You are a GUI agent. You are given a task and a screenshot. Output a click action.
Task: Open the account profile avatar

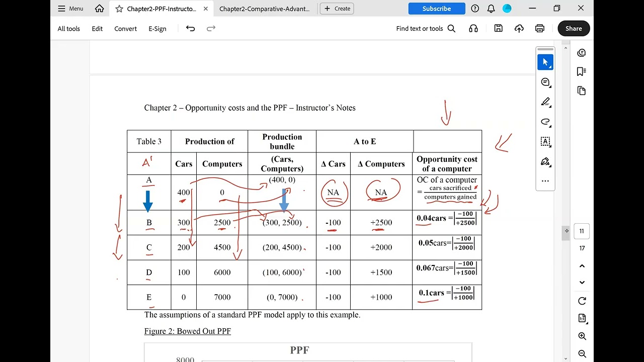pos(507,9)
